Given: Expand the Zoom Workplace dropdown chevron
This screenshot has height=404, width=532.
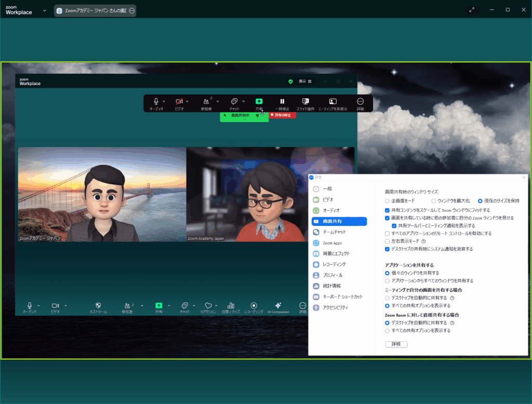Looking at the screenshot, I should point(44,10).
